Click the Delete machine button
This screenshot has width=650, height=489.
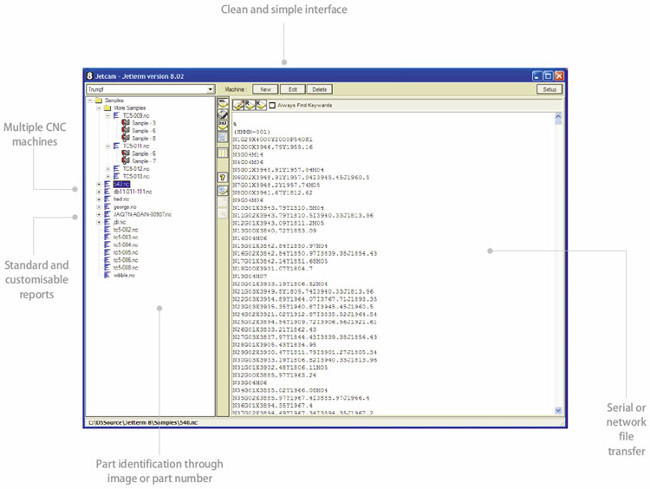click(320, 89)
